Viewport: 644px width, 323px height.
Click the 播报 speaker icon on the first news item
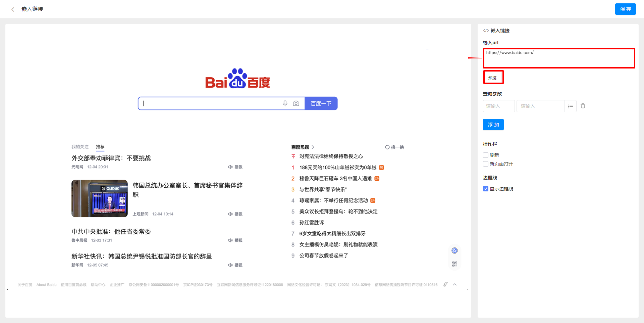coord(230,167)
